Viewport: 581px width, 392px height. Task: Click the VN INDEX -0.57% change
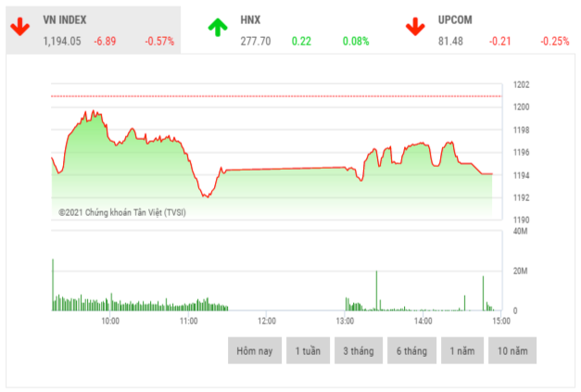[159, 41]
